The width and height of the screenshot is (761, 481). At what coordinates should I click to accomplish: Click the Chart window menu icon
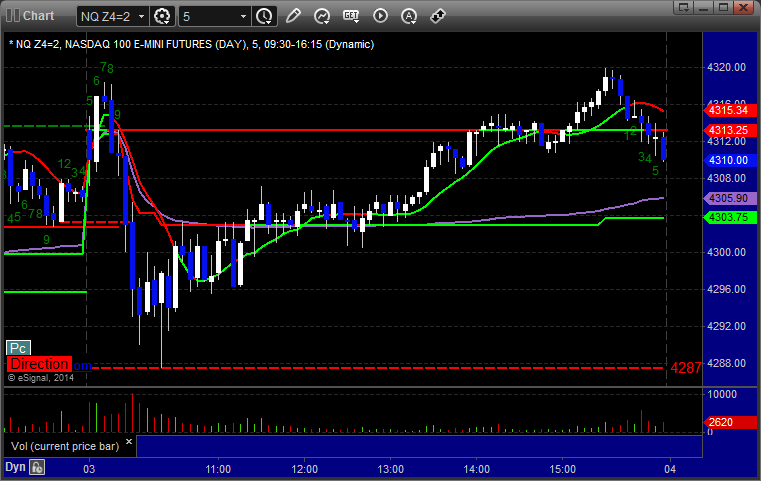pyautogui.click(x=13, y=16)
